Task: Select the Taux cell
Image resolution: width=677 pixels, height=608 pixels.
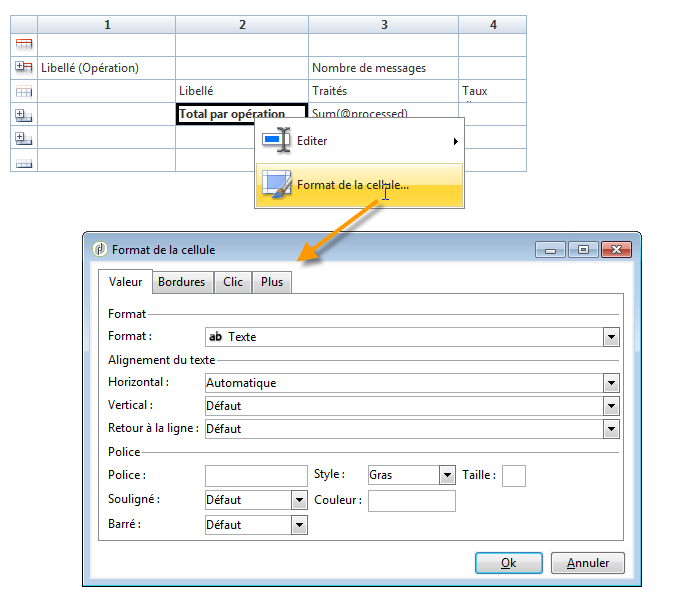Action: (493, 91)
